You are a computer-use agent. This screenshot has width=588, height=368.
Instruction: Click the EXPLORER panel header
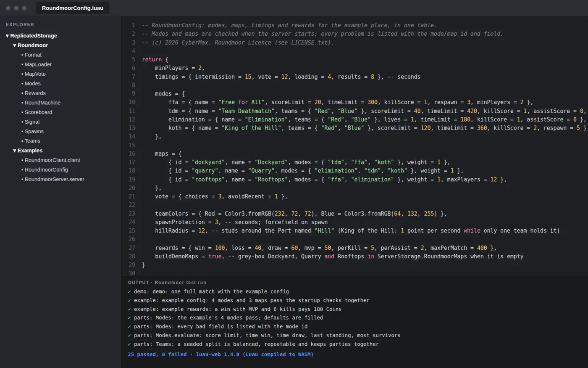tap(20, 25)
